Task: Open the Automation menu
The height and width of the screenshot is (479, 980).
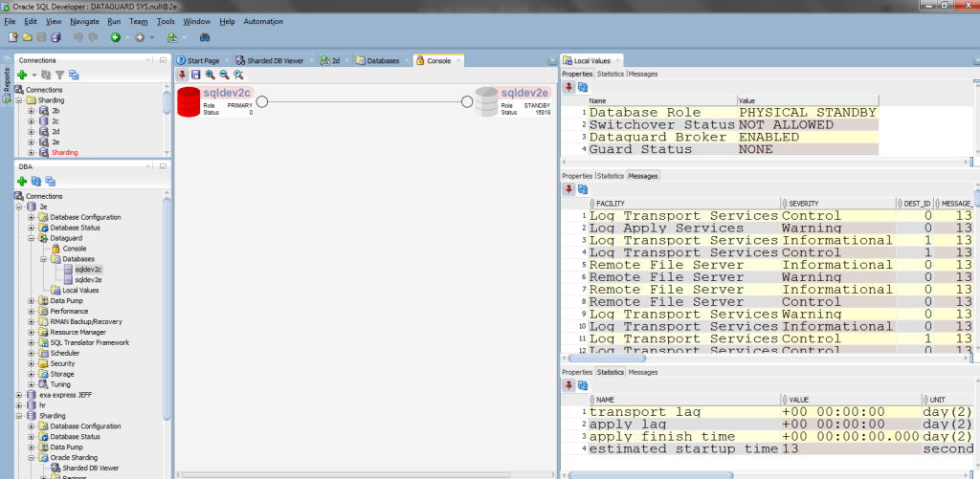Action: 263,21
